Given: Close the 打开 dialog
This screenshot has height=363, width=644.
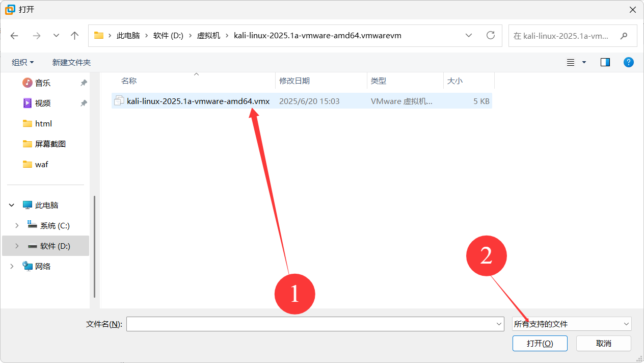Looking at the screenshot, I should click(x=632, y=9).
